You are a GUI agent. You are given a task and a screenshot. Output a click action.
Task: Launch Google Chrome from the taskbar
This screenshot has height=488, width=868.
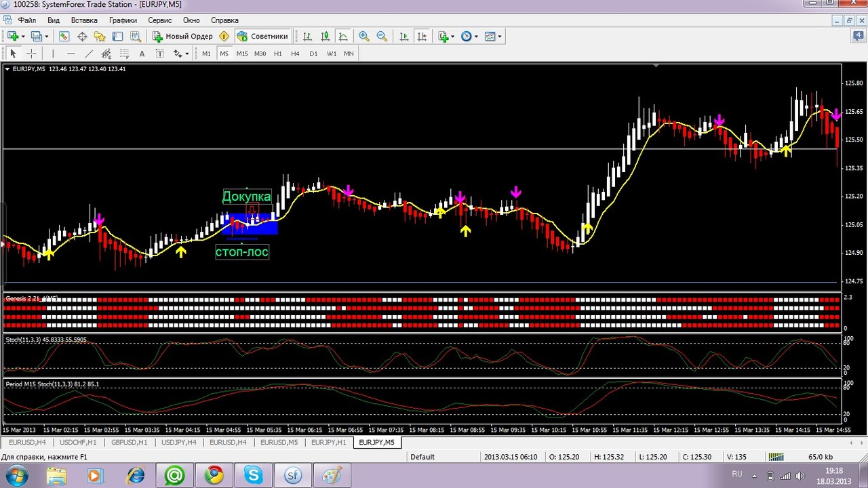point(214,475)
